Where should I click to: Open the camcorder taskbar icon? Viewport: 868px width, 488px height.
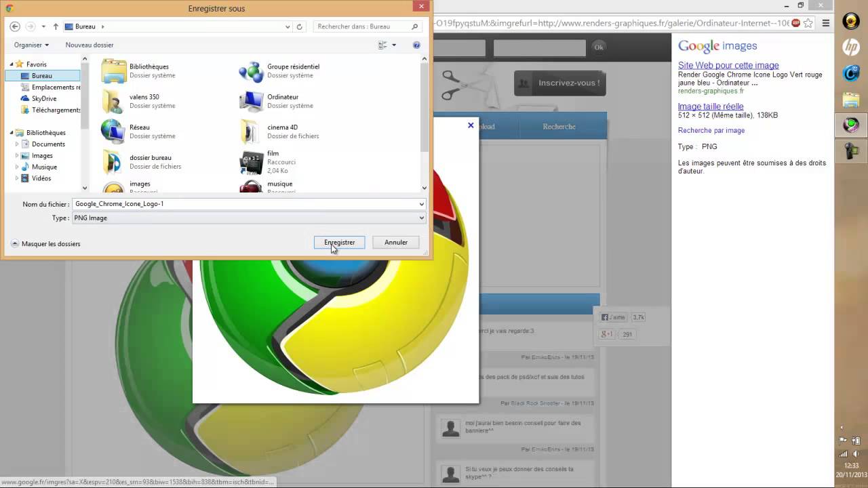click(851, 150)
